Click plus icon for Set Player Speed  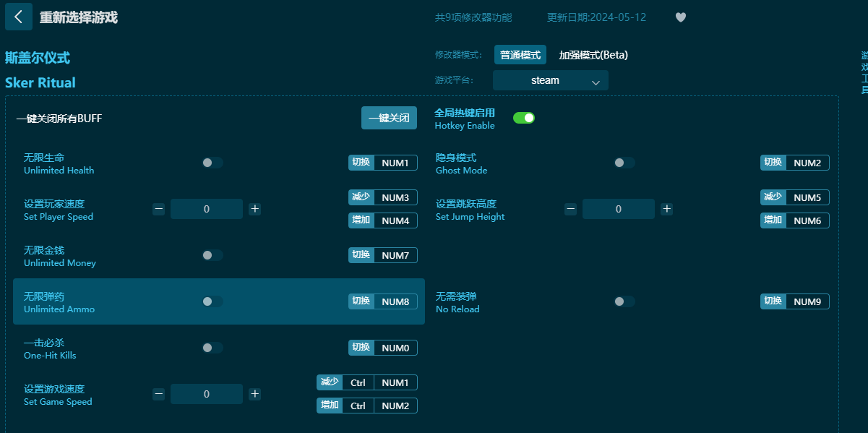tap(254, 209)
